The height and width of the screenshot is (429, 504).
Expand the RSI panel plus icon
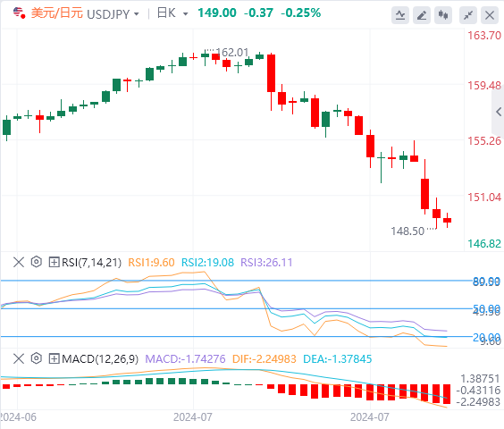coord(54,262)
